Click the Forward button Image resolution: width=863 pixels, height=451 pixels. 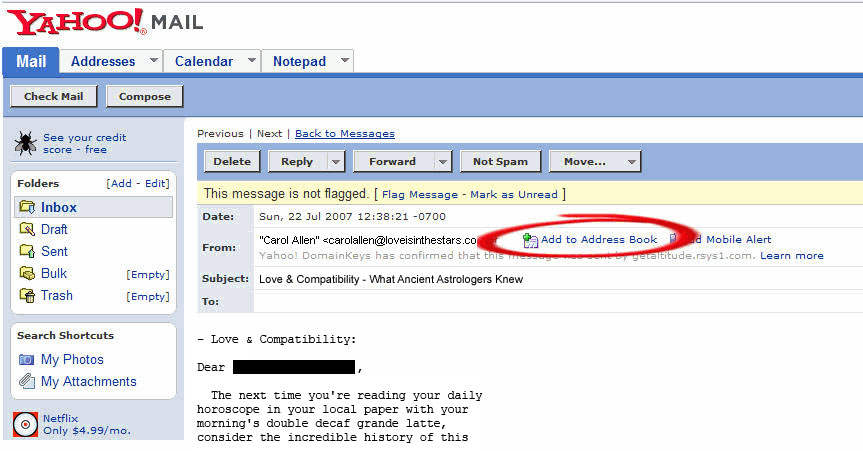pyautogui.click(x=392, y=162)
